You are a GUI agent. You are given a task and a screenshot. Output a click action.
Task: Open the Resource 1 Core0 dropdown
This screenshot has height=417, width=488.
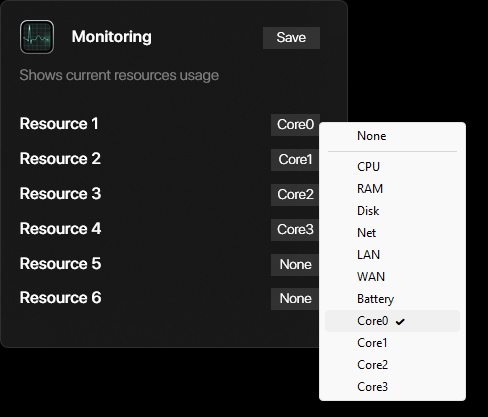[295, 125]
